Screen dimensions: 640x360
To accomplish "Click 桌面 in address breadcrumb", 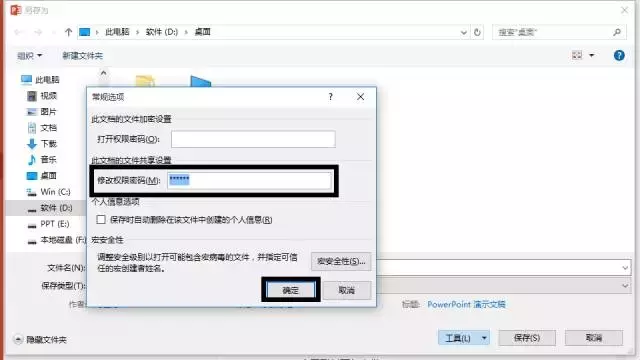I will click(x=202, y=32).
